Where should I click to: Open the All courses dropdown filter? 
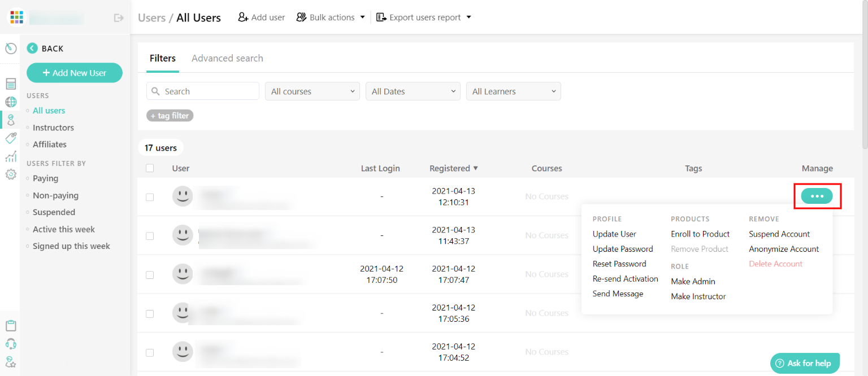coord(312,91)
